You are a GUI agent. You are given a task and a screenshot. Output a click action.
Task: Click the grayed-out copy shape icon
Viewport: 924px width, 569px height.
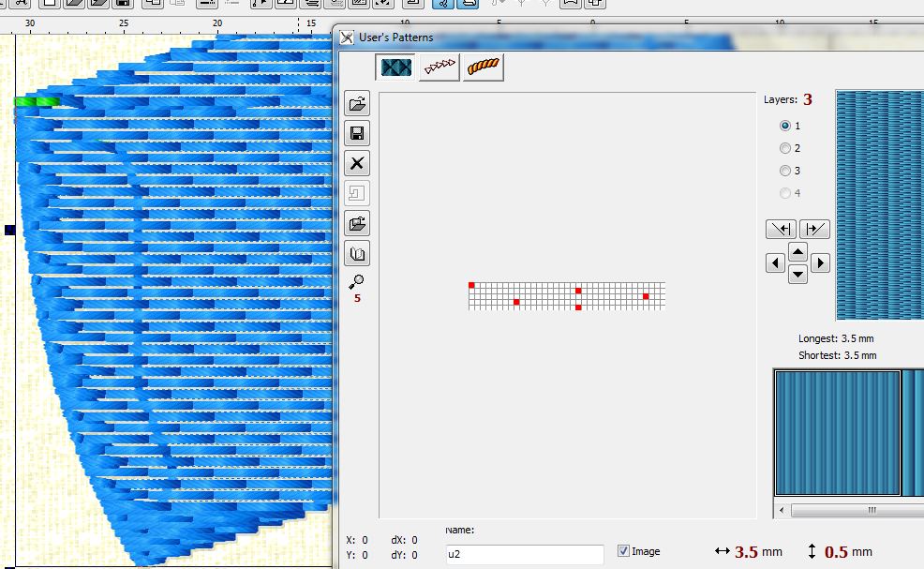(357, 193)
